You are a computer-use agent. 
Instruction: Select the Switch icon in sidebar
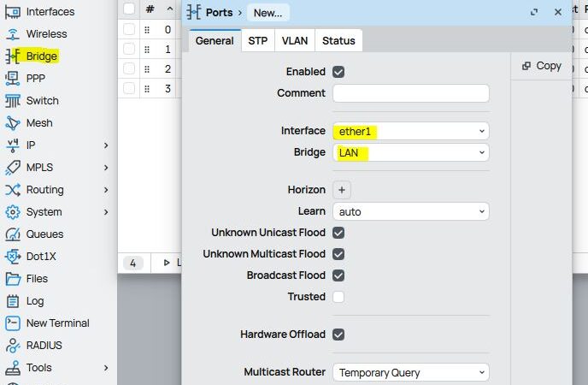[x=13, y=101]
